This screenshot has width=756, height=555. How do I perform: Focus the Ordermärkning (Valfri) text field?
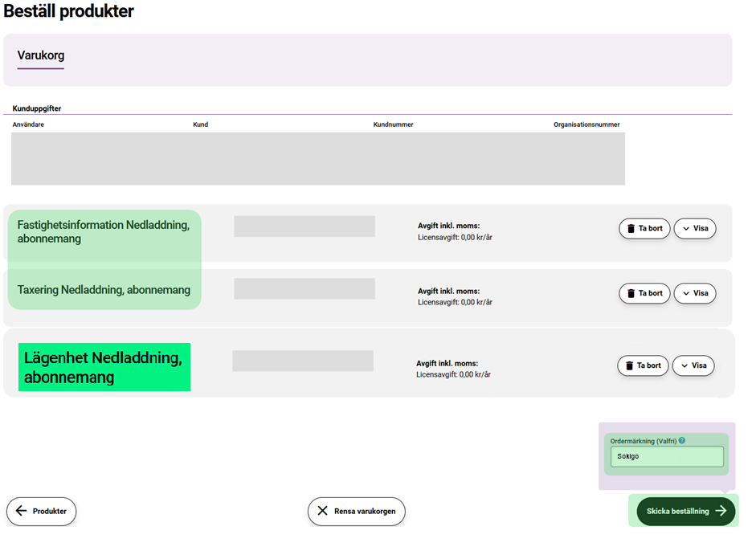click(x=666, y=456)
